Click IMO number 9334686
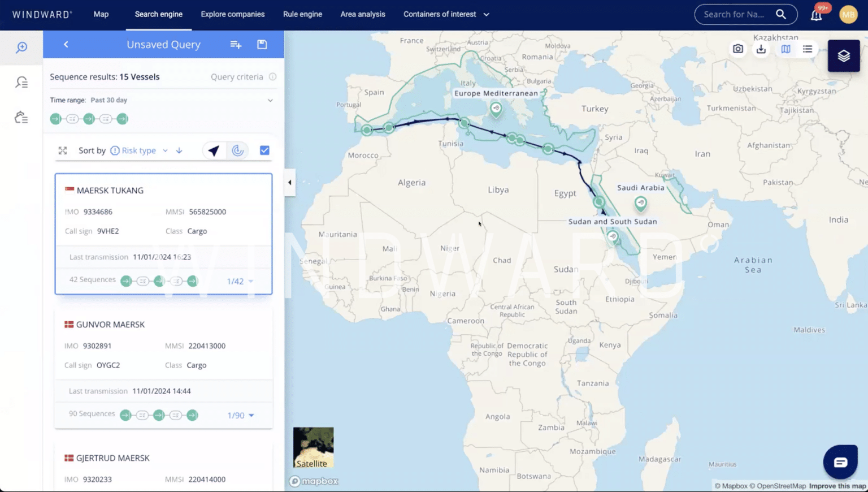This screenshot has height=492, width=868. pyautogui.click(x=98, y=212)
